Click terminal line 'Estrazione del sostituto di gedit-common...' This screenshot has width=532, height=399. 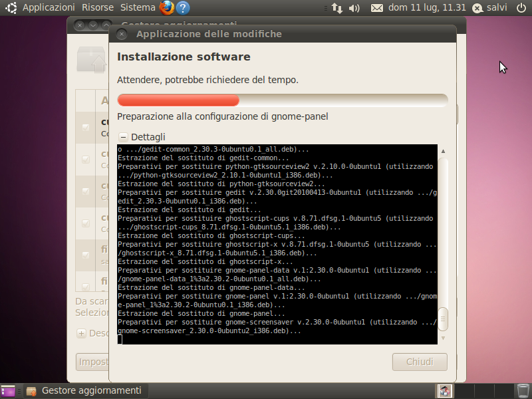pos(203,158)
